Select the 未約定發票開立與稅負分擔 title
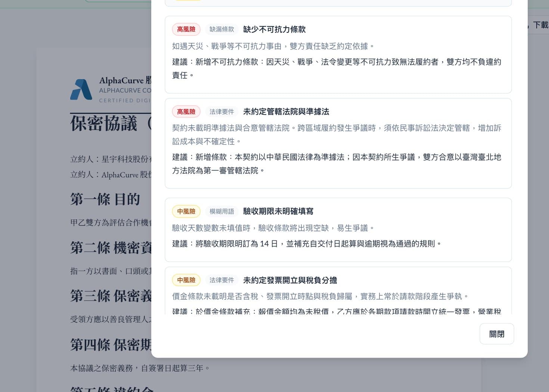 (x=290, y=280)
